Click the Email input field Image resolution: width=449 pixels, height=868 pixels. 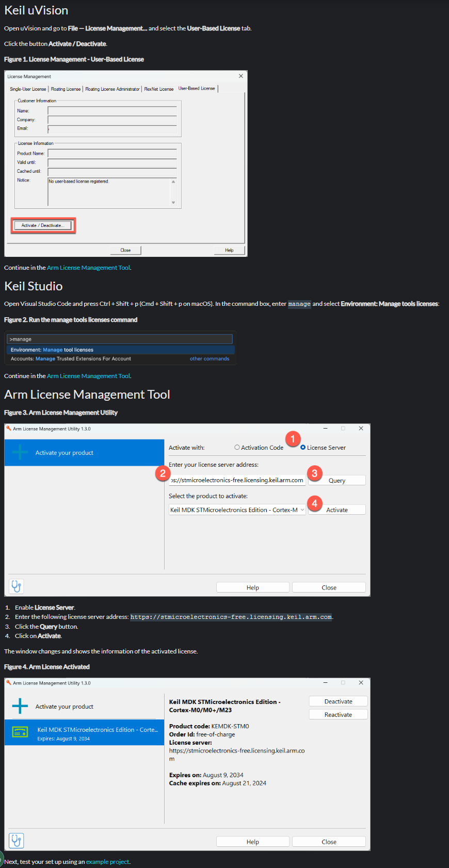point(112,128)
